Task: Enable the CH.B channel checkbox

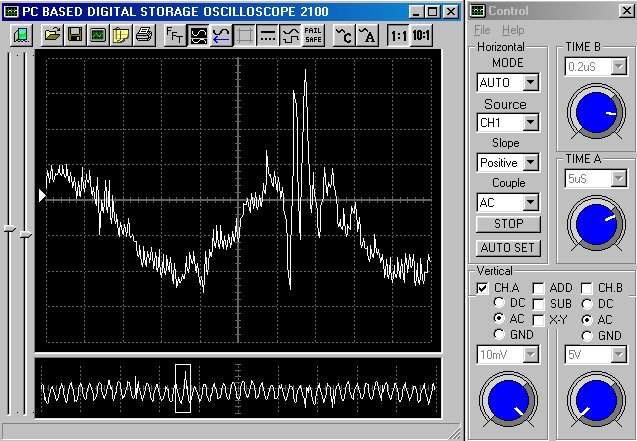Action: click(587, 288)
